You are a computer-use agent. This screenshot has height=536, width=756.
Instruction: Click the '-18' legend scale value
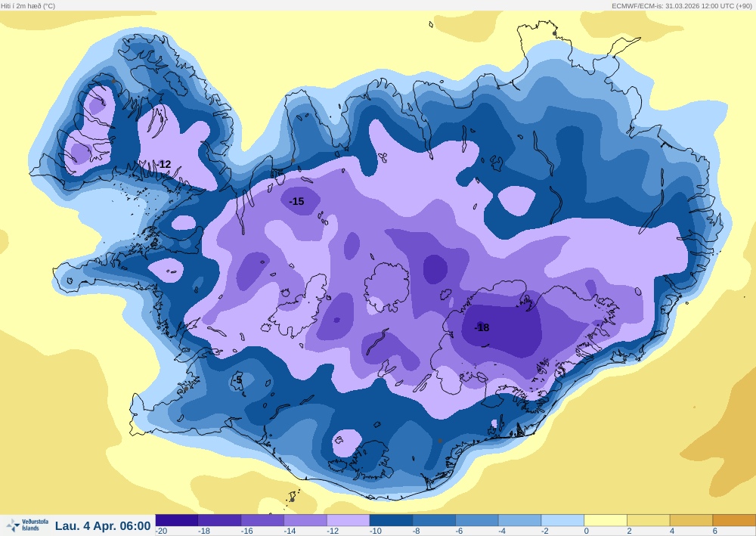(204, 531)
